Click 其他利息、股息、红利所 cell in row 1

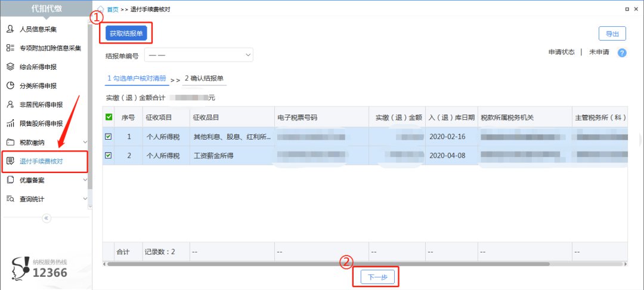tap(232, 137)
